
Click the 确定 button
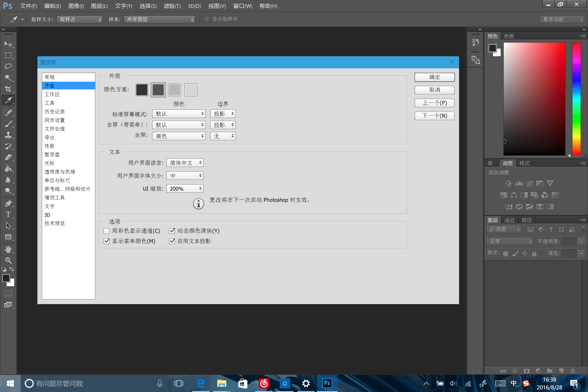click(434, 77)
